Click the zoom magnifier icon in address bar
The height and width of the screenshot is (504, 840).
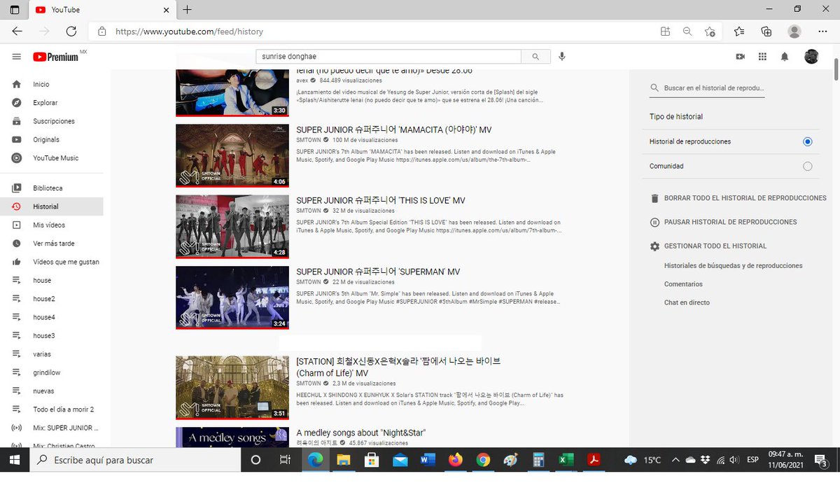[x=687, y=31]
